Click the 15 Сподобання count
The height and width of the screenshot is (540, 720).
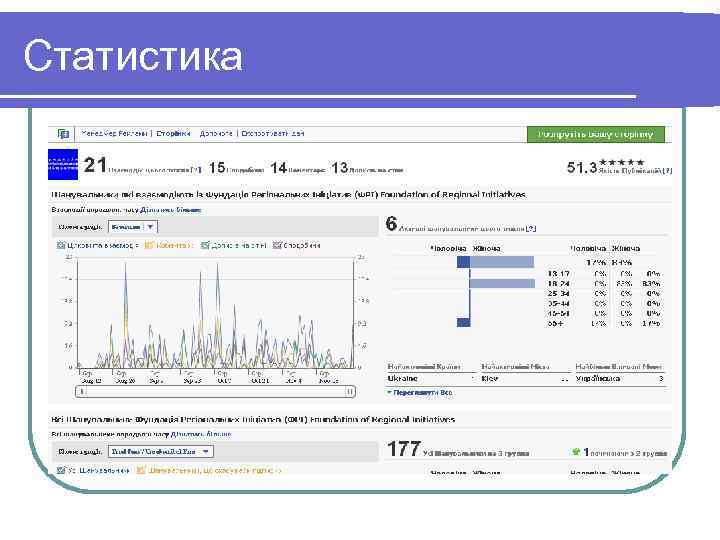point(217,168)
